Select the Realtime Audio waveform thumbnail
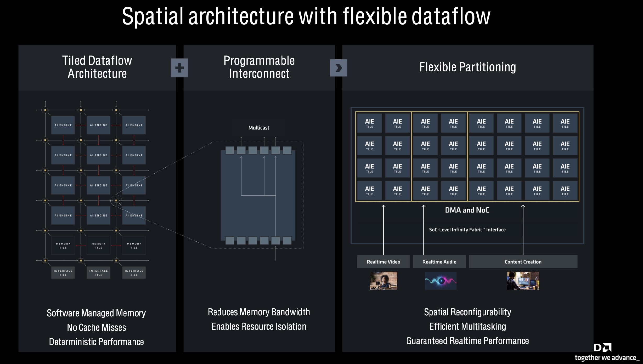Image resolution: width=643 pixels, height=364 pixels. pyautogui.click(x=441, y=281)
